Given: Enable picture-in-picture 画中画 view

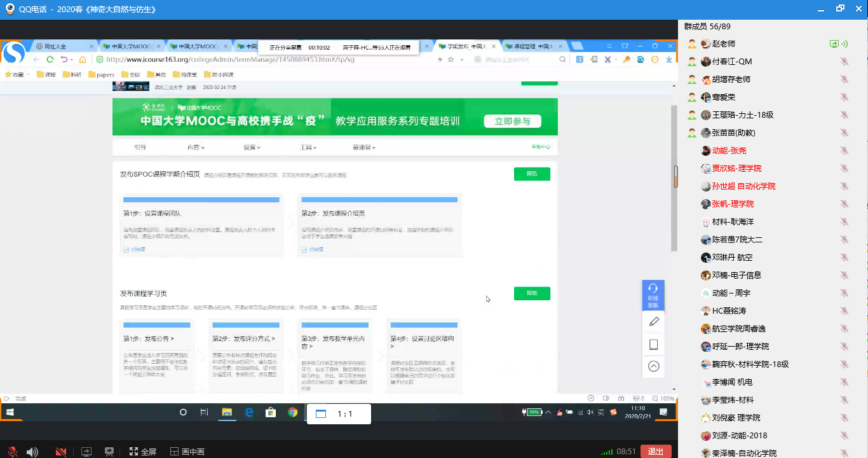Looking at the screenshot, I should click(187, 452).
